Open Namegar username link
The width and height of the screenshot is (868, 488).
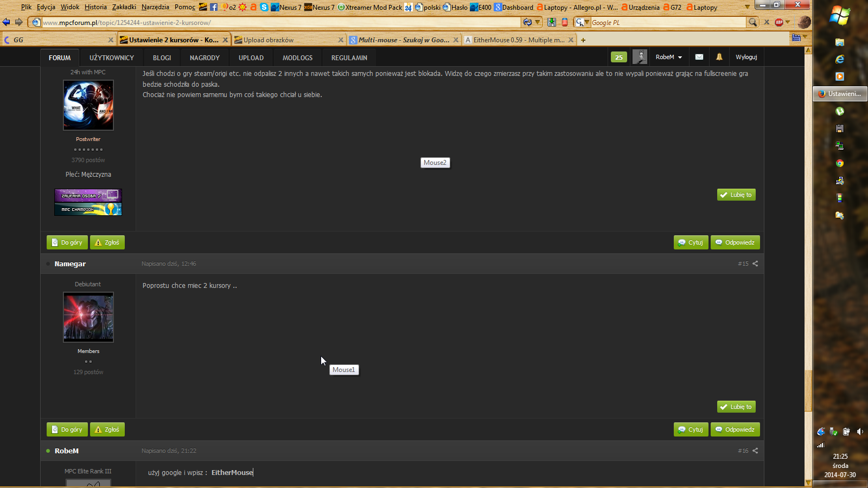pos(70,264)
